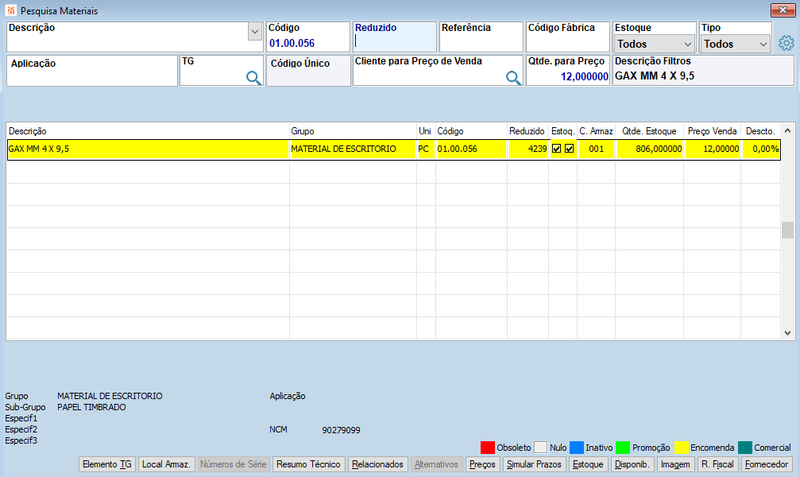
Task: Click the Disponib. button
Action: click(632, 464)
